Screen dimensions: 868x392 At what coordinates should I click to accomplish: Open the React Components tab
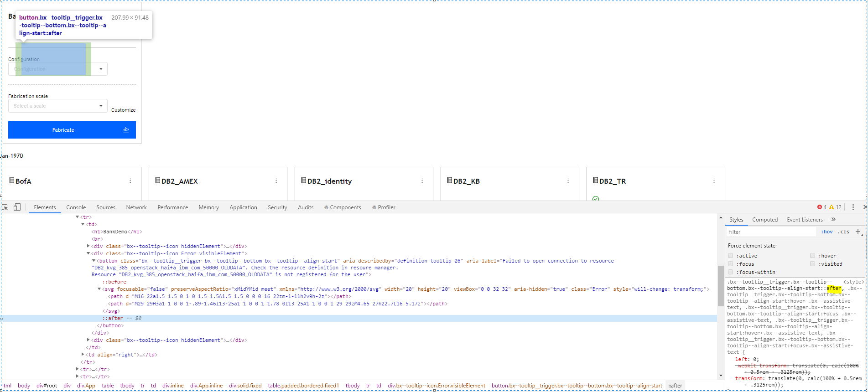coord(343,207)
